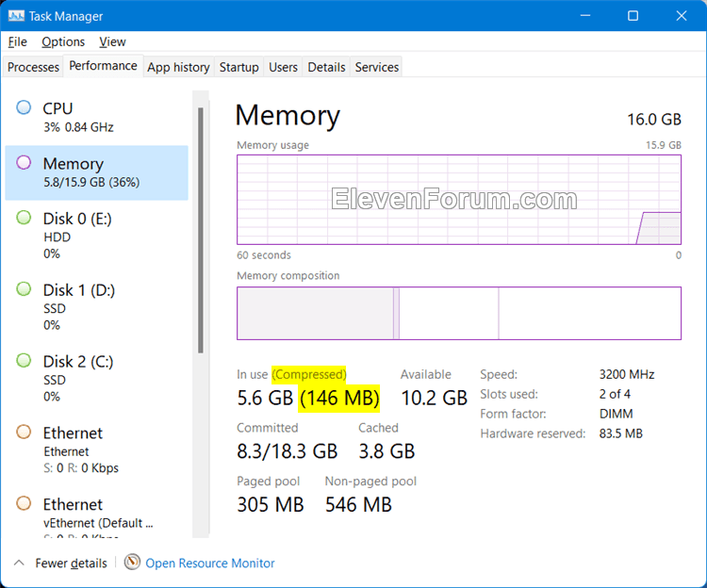Select Disk 0 (E:) HDD entry

click(x=96, y=236)
